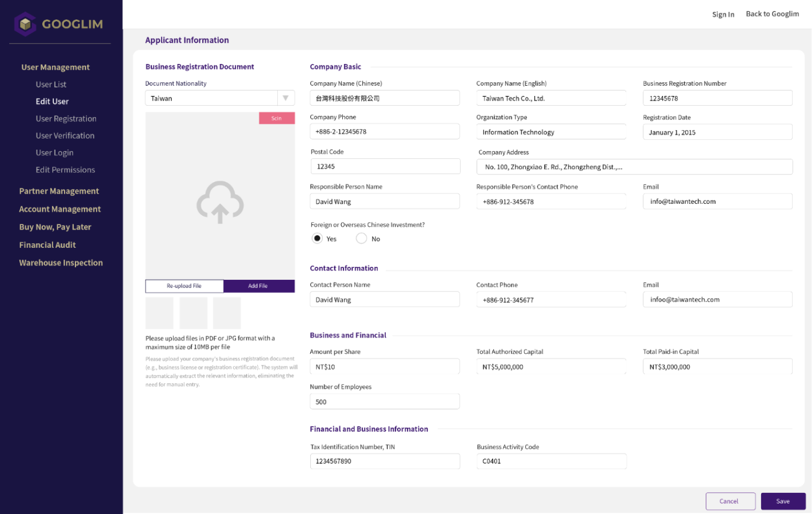Open Edit Permissions

pyautogui.click(x=65, y=170)
